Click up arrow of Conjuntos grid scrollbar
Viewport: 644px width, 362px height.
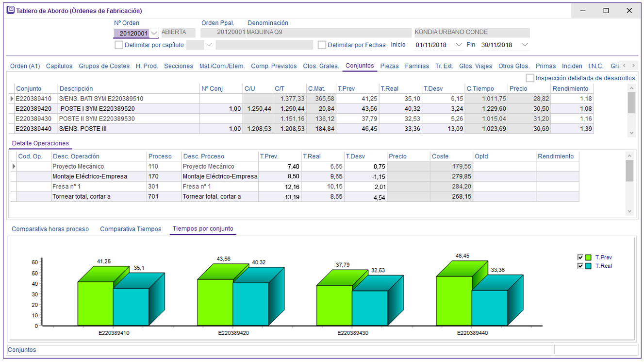point(631,88)
